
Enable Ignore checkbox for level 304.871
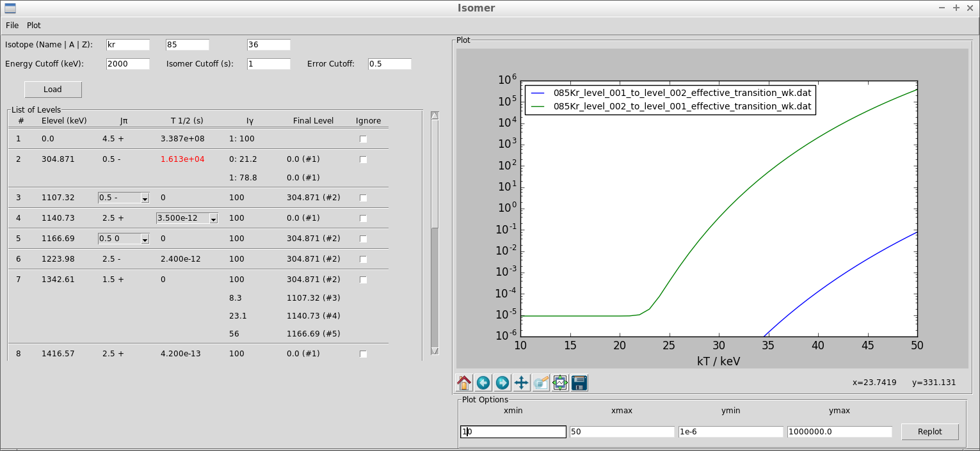(364, 159)
